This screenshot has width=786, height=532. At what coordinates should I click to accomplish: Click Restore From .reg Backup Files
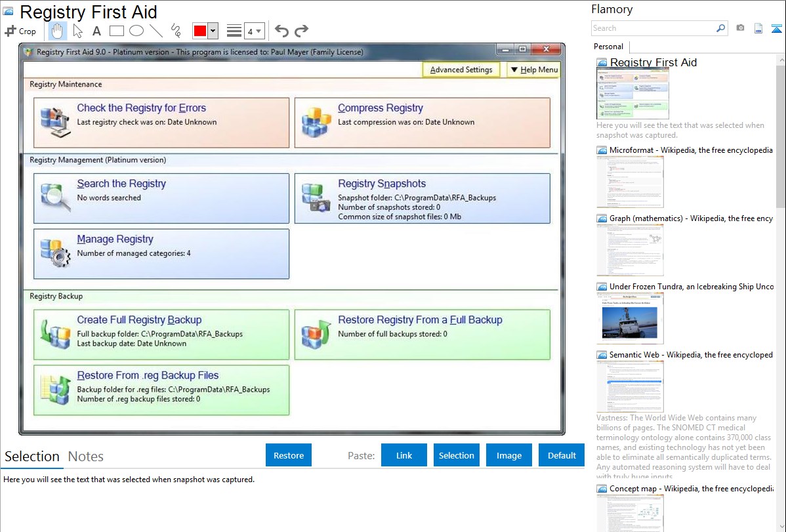[148, 376]
